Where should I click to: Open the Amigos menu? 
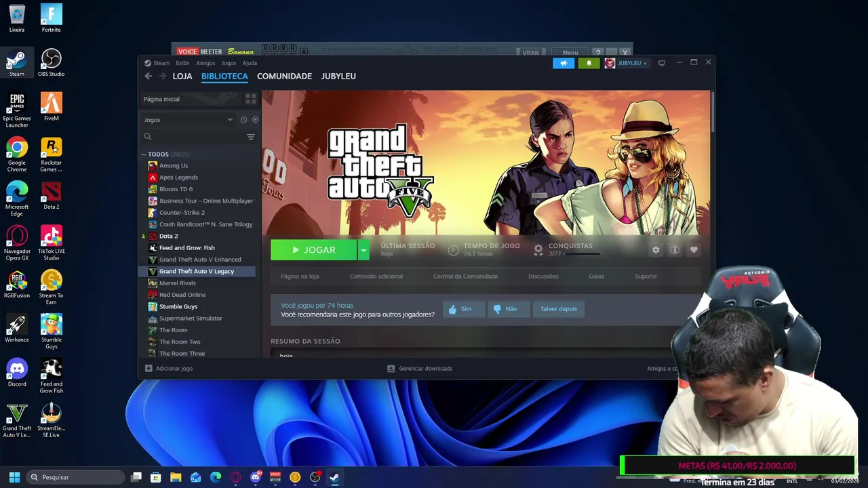point(205,63)
